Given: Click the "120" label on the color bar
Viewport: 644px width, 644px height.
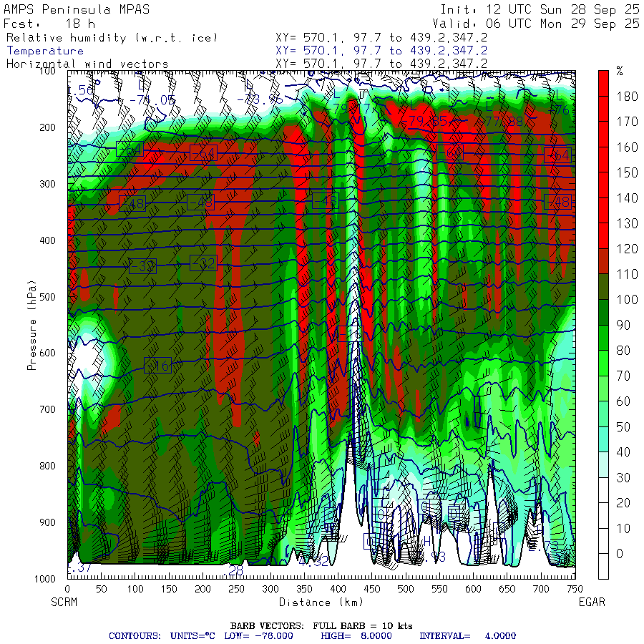Looking at the screenshot, I should click(x=627, y=249).
